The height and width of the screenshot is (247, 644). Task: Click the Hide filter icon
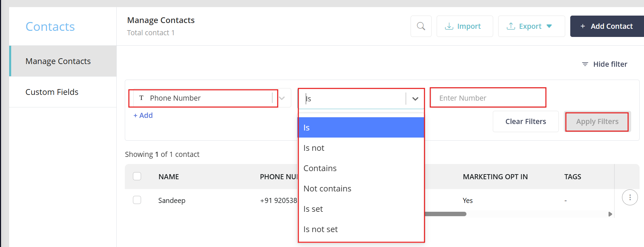[585, 64]
